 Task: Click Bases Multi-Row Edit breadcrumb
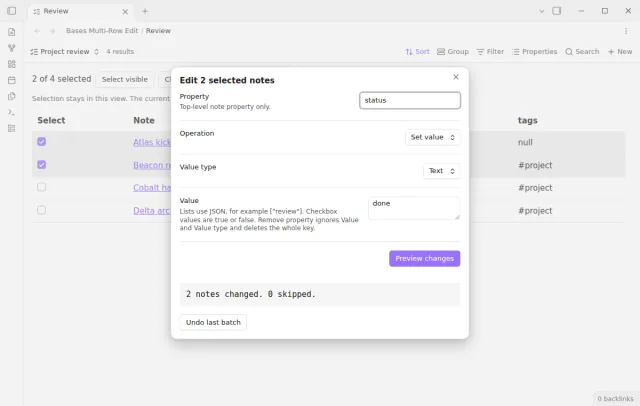tap(102, 31)
